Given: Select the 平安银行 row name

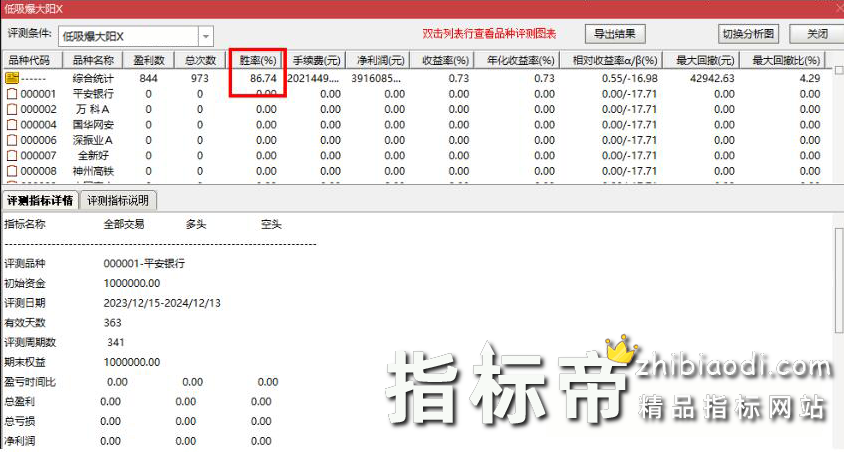Looking at the screenshot, I should tap(93, 94).
